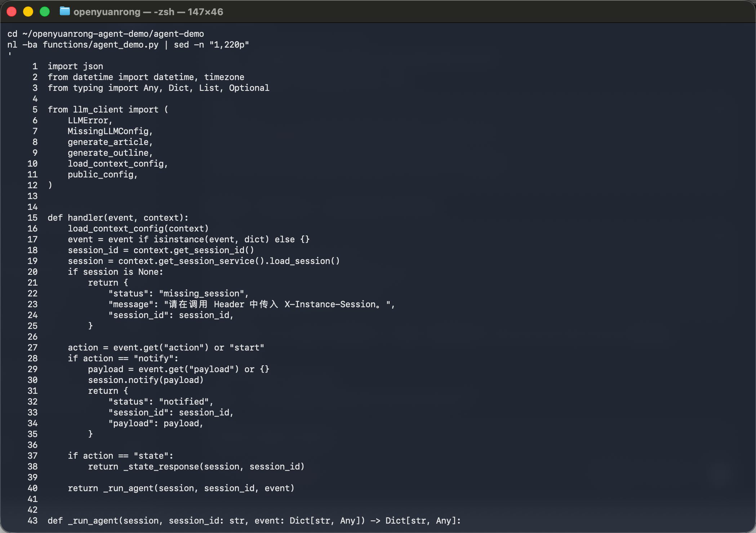Click line number 14 in gutter
756x533 pixels.
[32, 207]
